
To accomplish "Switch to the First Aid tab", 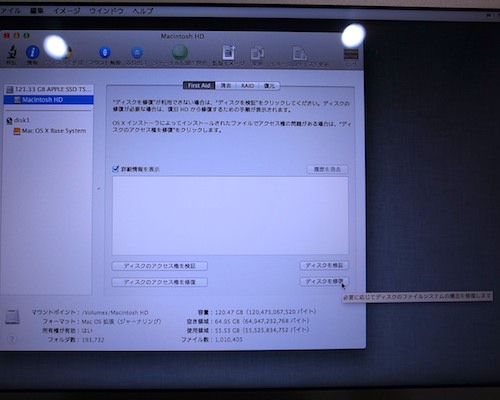I will pos(199,86).
